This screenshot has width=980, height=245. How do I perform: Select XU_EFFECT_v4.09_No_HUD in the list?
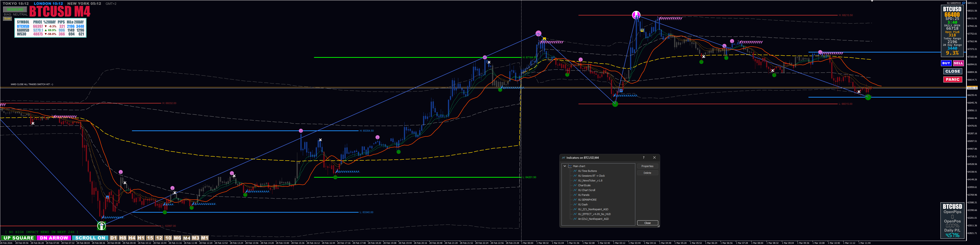[594, 214]
